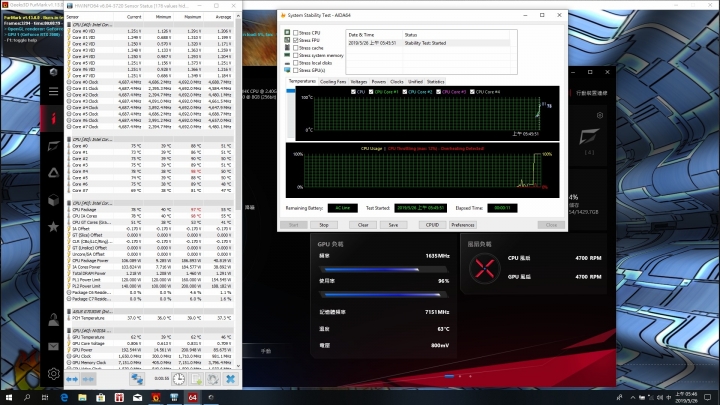This screenshot has width=720, height=405.
Task: Click the Windows Start button
Action: 9,398
